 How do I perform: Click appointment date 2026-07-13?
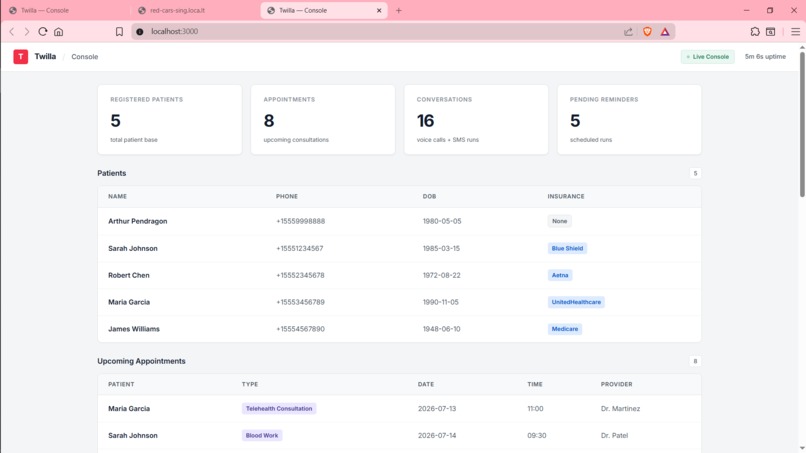437,408
